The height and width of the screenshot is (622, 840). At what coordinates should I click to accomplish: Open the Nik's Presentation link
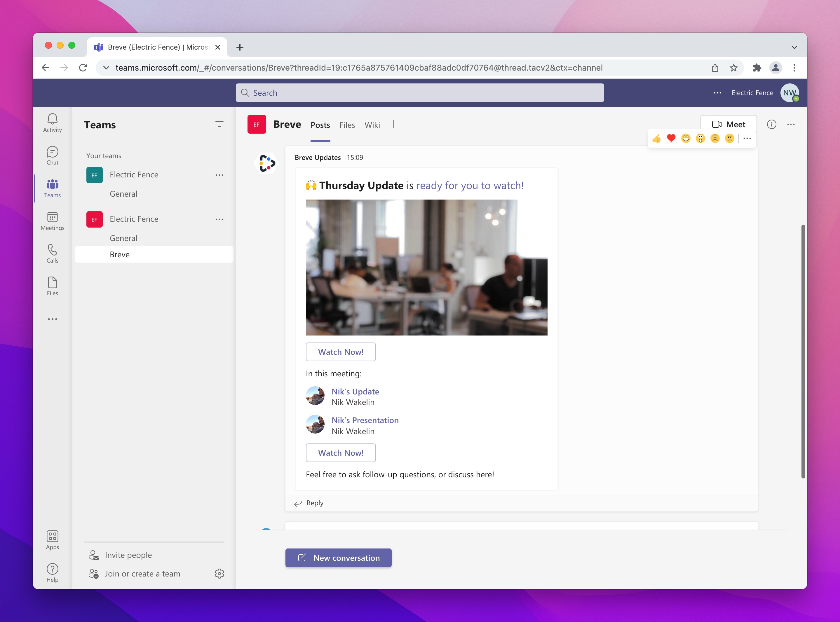(x=365, y=420)
